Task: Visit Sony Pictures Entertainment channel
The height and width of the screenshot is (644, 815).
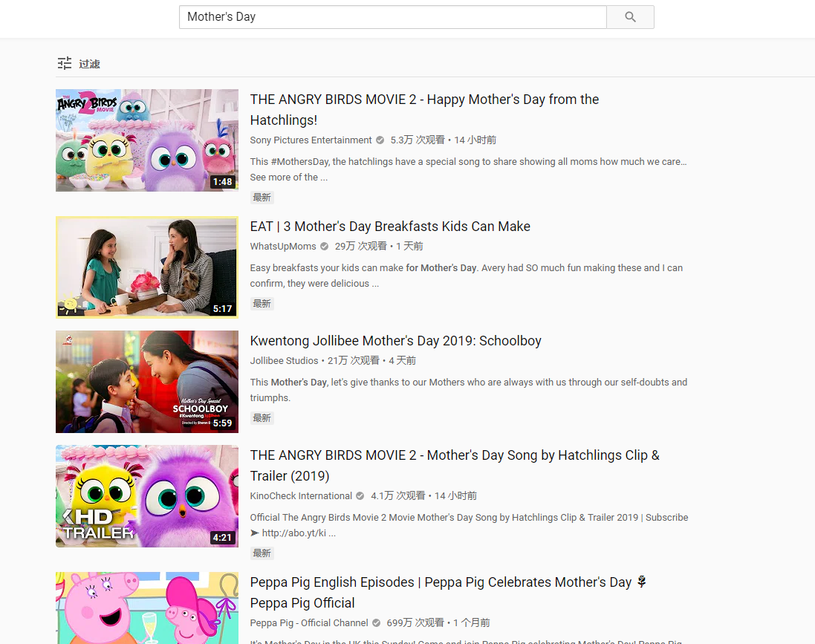Action: pyautogui.click(x=311, y=140)
